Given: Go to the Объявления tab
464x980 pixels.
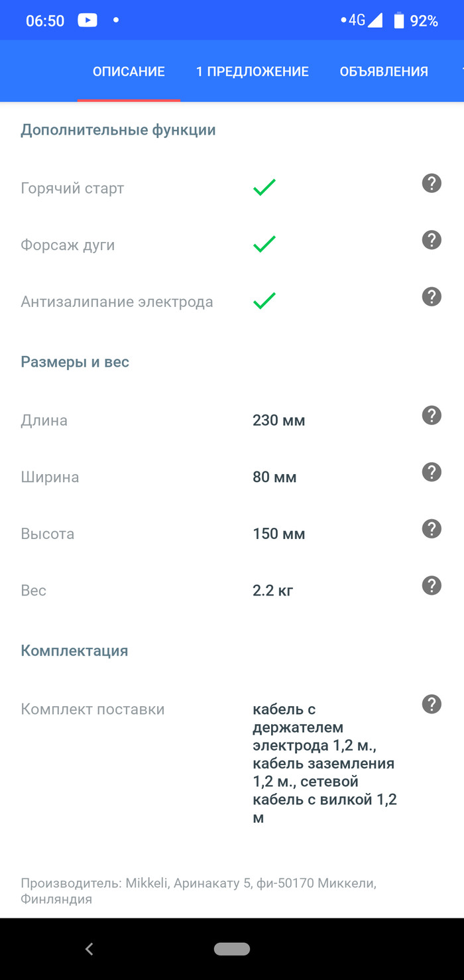Looking at the screenshot, I should tap(384, 72).
